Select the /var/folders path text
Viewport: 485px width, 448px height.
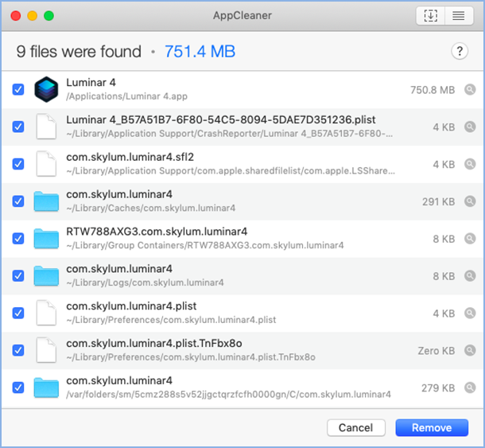tap(228, 395)
